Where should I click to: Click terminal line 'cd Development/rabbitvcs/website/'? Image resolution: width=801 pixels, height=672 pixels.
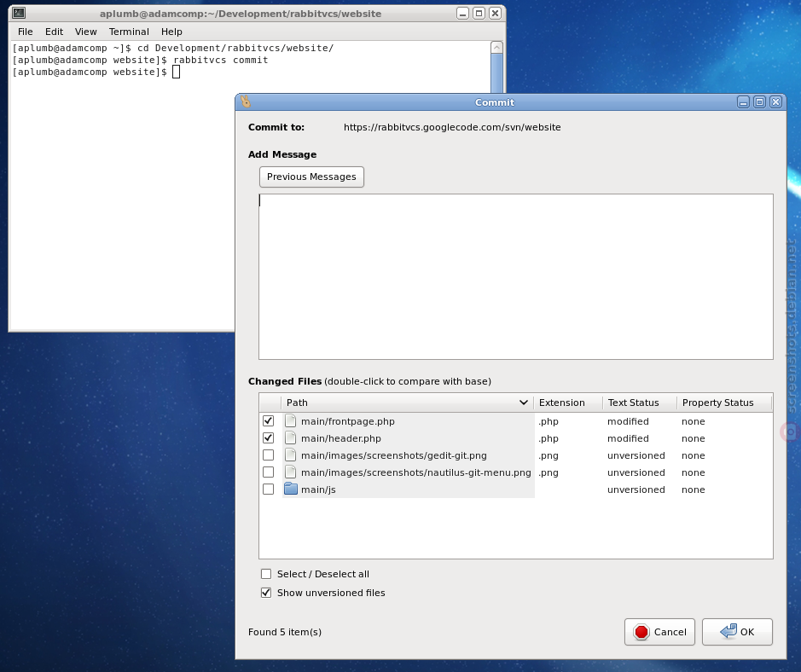pyautogui.click(x=235, y=48)
